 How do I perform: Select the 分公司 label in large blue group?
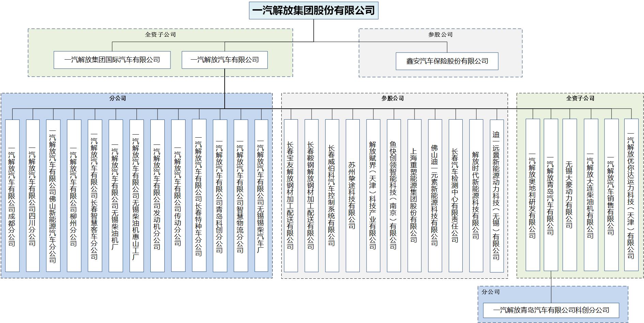pos(118,98)
